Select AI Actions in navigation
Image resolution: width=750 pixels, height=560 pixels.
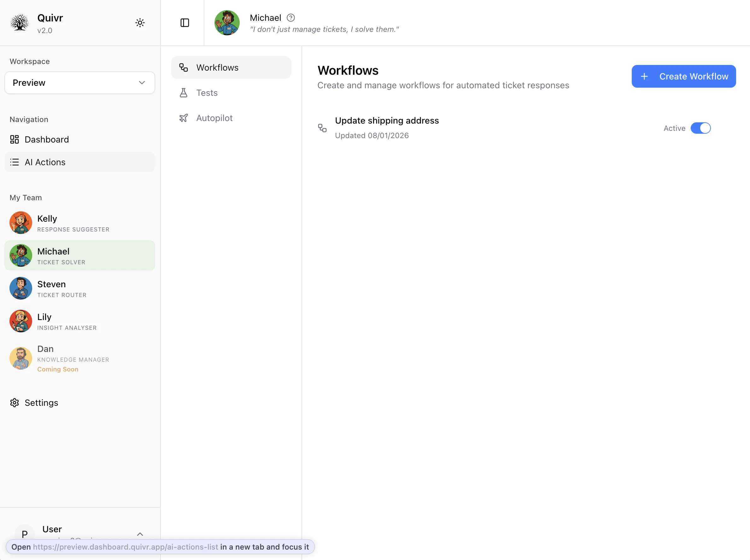45,162
